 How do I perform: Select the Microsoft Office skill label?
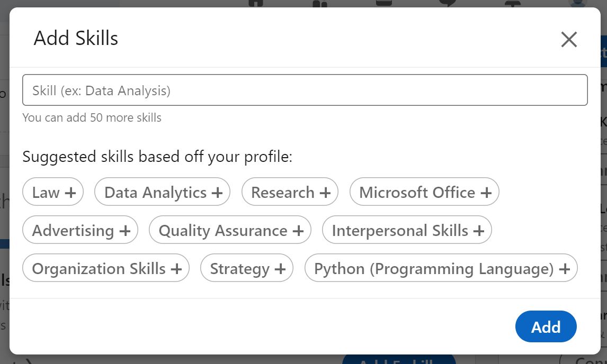point(417,193)
